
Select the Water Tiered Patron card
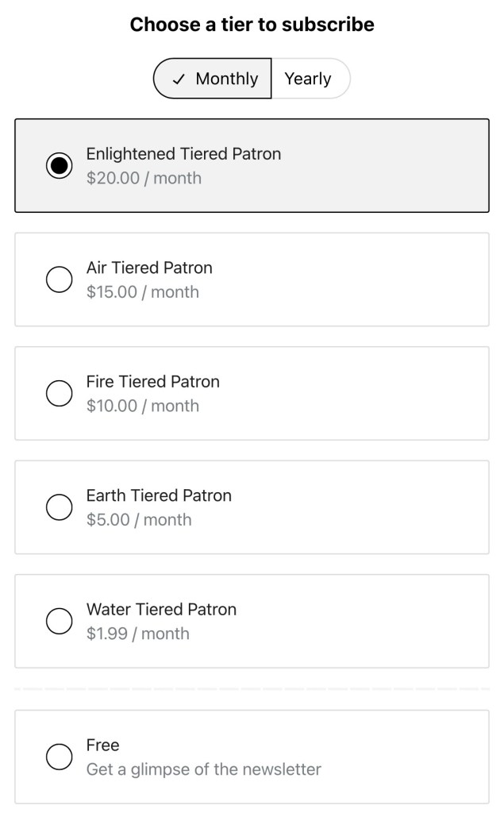pyautogui.click(x=252, y=621)
